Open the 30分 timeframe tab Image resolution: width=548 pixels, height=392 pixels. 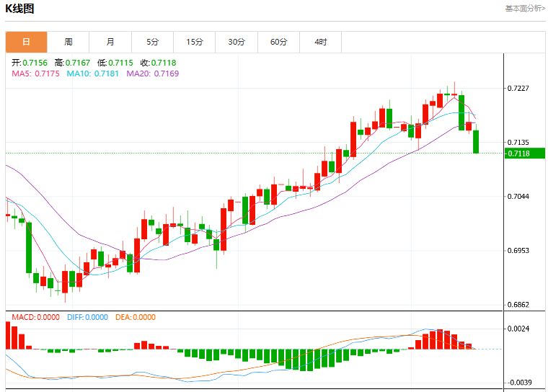point(237,43)
